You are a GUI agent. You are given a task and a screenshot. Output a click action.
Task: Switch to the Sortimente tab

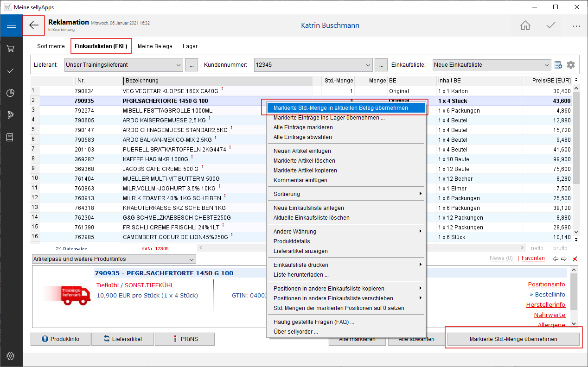51,46
